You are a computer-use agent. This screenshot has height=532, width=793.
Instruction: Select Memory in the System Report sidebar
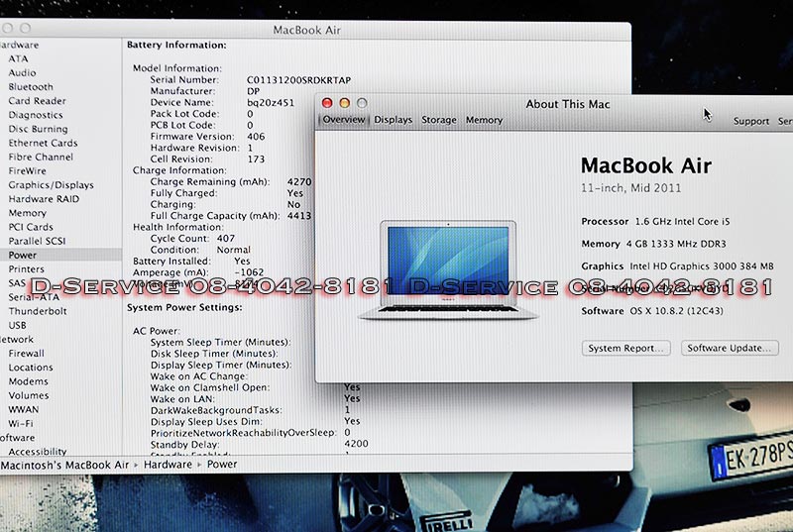28,213
